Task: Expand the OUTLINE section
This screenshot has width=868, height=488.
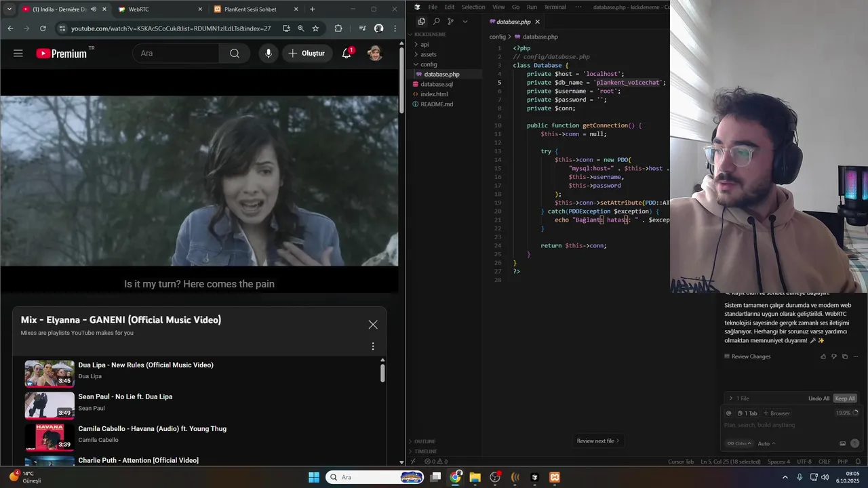Action: (443, 441)
